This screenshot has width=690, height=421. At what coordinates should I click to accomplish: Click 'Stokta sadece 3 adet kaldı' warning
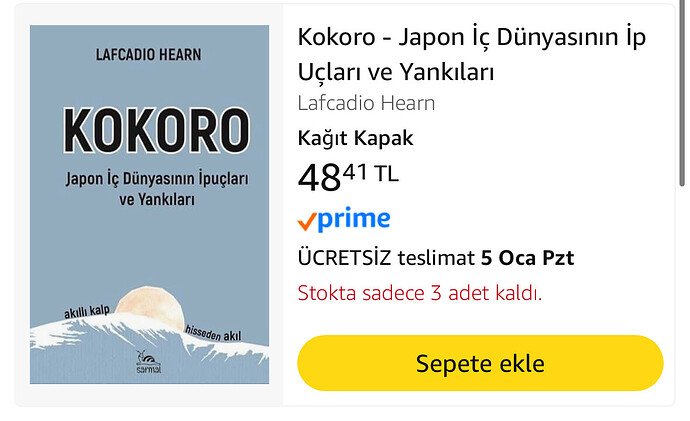pos(420,293)
